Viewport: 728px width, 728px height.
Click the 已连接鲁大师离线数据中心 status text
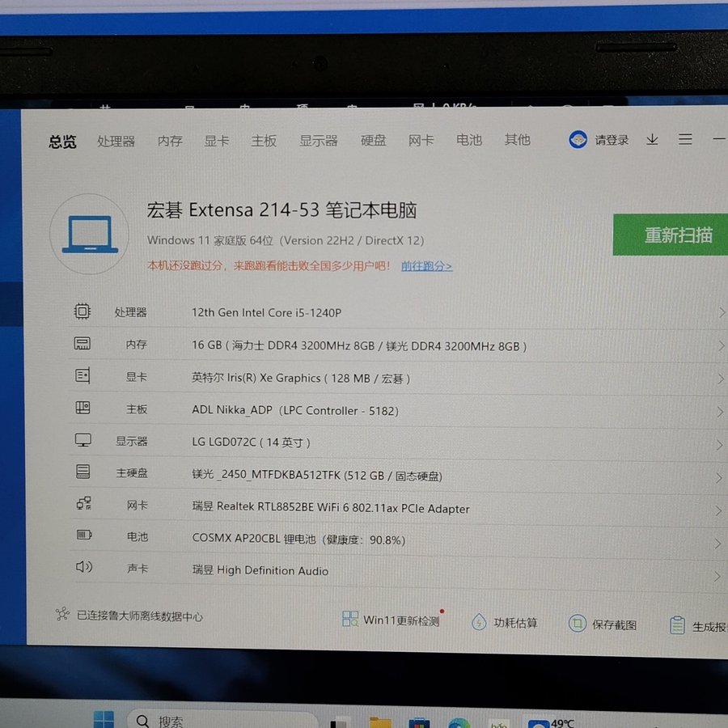(x=140, y=616)
